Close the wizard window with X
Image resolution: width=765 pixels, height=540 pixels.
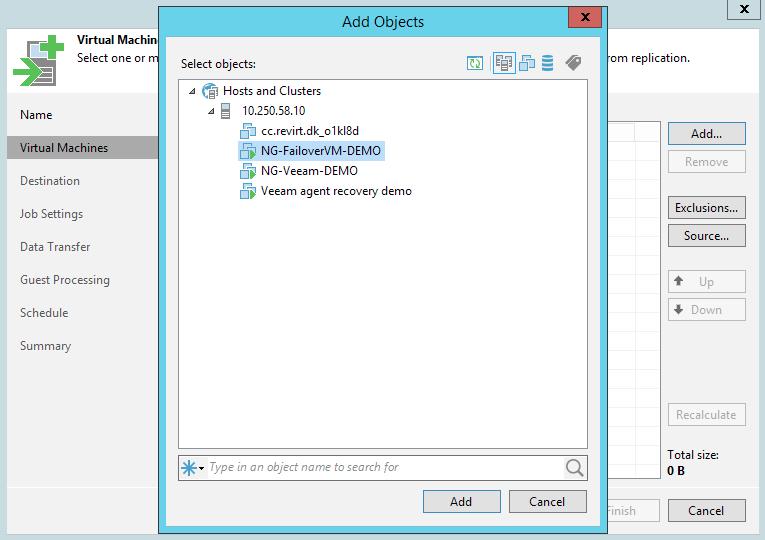744,9
